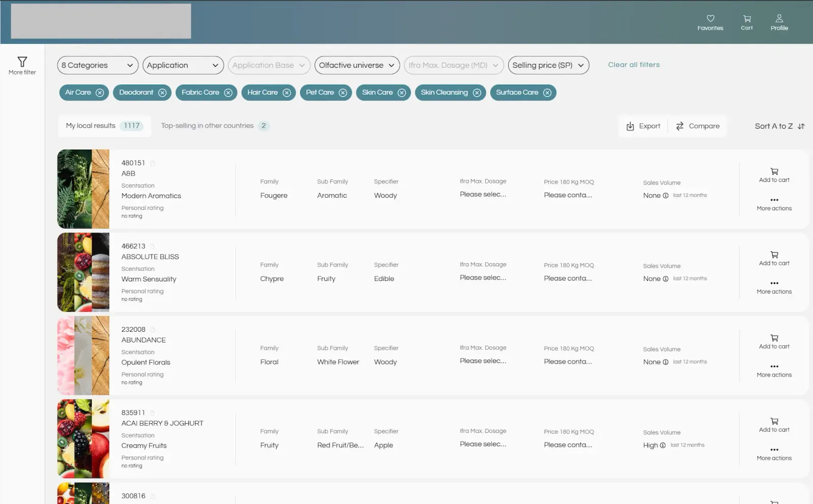This screenshot has width=813, height=504.
Task: Open More actions for ABSOLUTE BLISS
Action: click(774, 288)
